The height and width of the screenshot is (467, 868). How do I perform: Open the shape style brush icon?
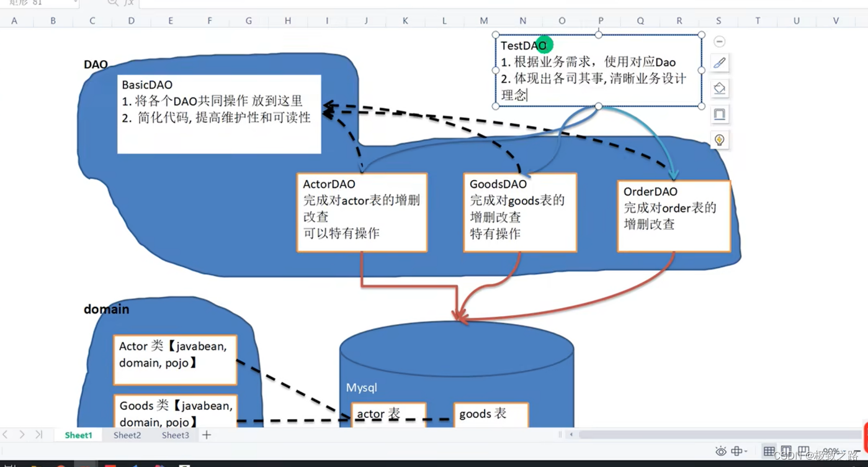[x=720, y=63]
